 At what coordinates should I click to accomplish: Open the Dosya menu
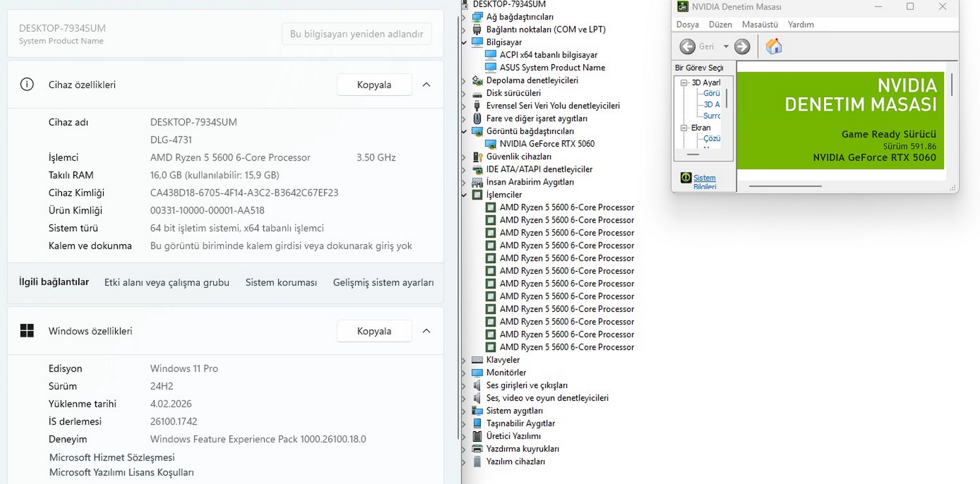coord(687,24)
